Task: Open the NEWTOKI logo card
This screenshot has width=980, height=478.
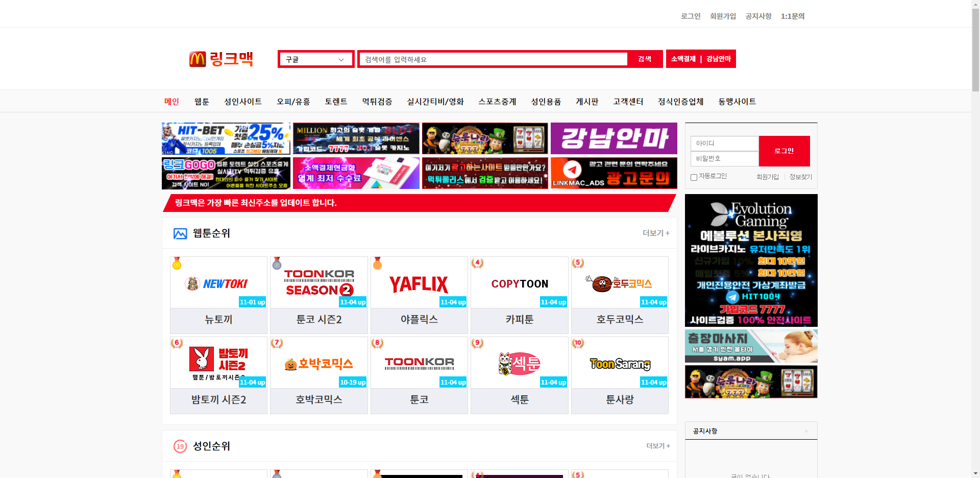Action: [218, 283]
